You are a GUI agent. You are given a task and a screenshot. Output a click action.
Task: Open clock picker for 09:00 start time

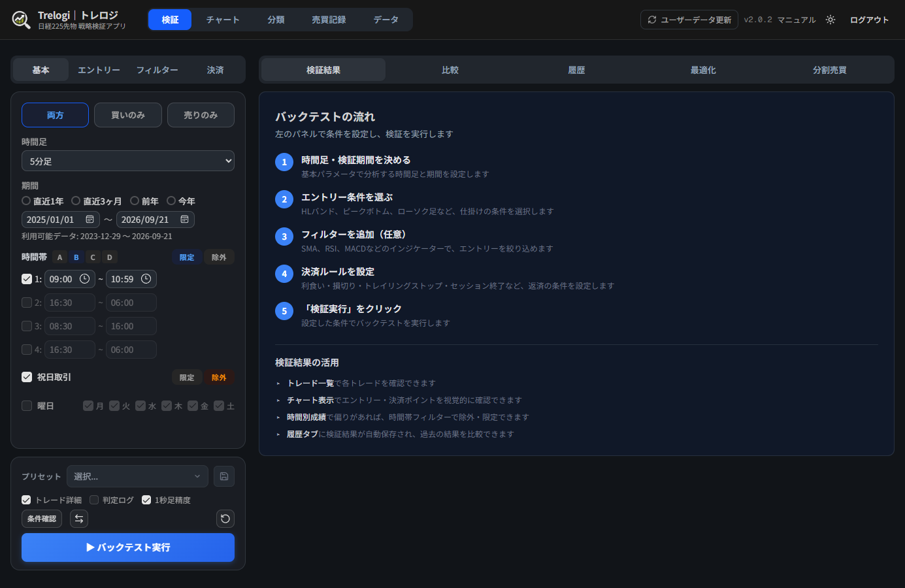pyautogui.click(x=85, y=279)
